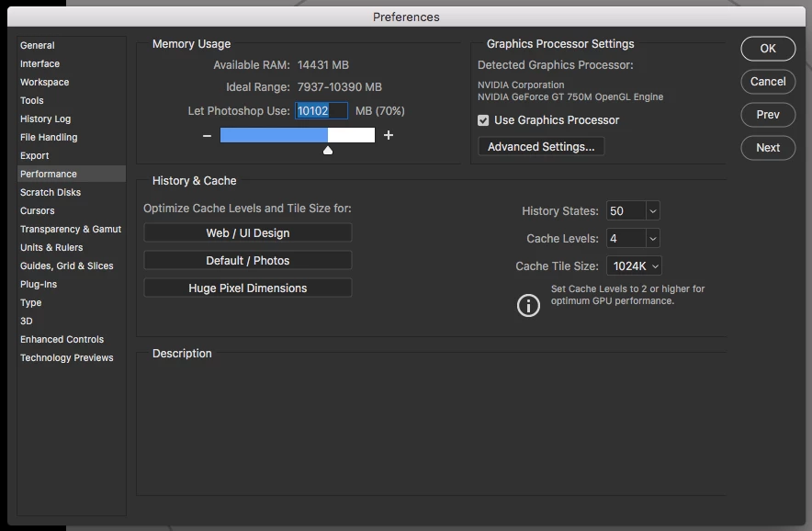
Task: Open the History States dropdown arrow
Action: point(652,211)
